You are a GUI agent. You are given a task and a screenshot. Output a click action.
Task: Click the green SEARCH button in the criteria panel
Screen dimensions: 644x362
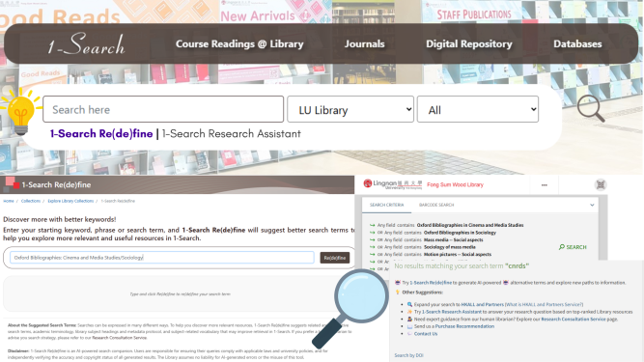point(573,247)
